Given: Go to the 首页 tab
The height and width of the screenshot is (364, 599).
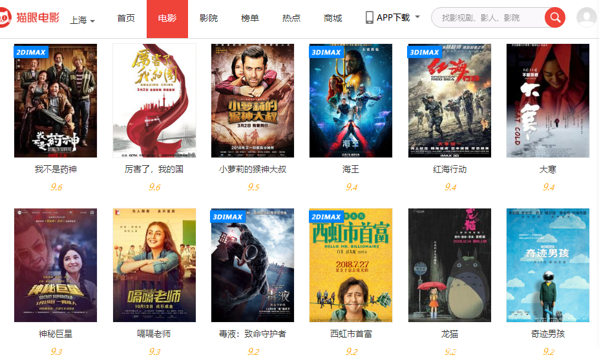Looking at the screenshot, I should point(126,18).
